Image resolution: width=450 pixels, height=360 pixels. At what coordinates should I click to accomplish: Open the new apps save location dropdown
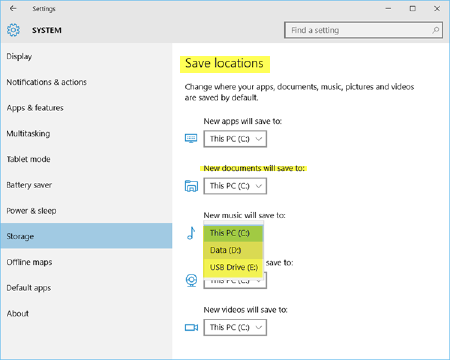tap(235, 139)
